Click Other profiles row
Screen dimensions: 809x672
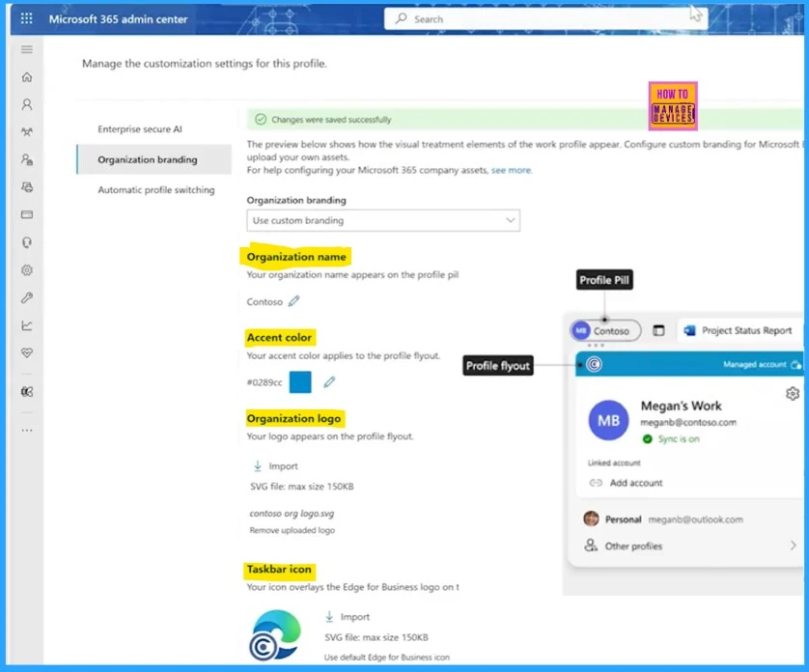(x=690, y=546)
